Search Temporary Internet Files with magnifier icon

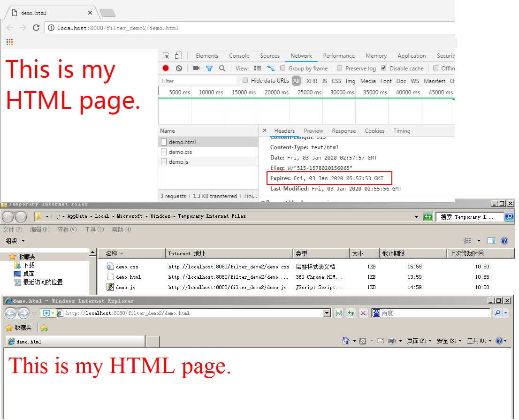click(509, 217)
